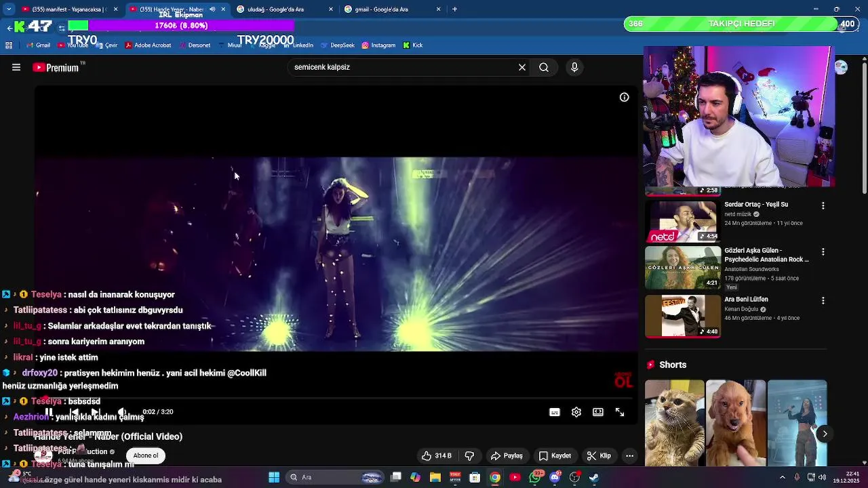The image size is (868, 488).
Task: Show next Shorts with the arrow
Action: coord(825,434)
